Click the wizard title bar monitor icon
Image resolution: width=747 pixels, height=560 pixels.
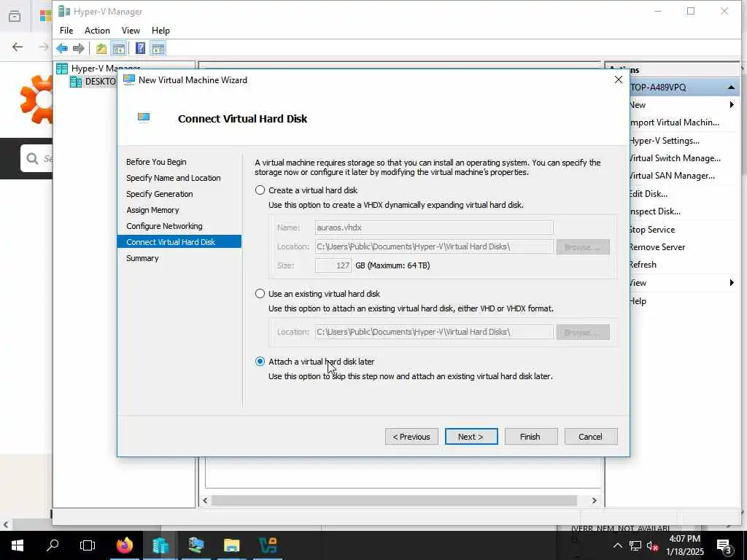[x=128, y=79]
